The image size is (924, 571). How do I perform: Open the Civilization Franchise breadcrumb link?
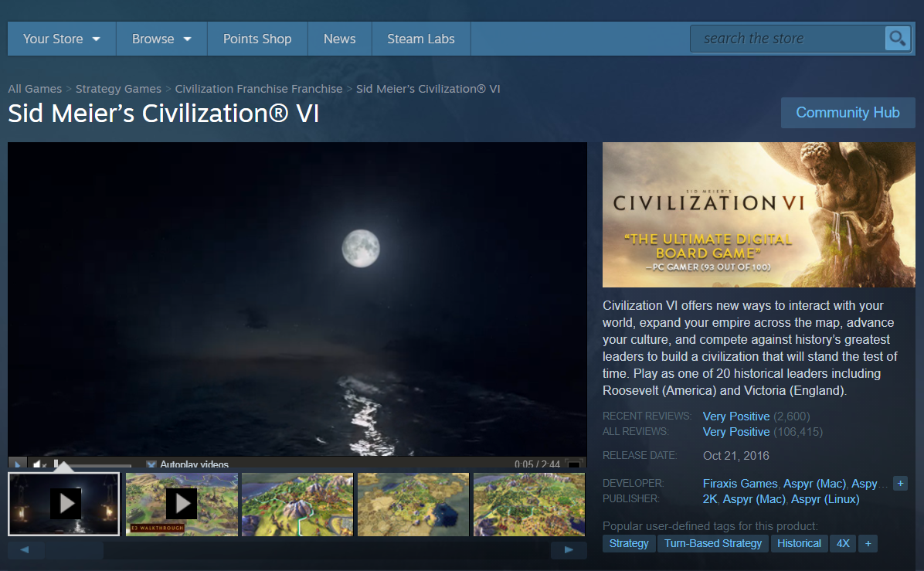tap(259, 88)
